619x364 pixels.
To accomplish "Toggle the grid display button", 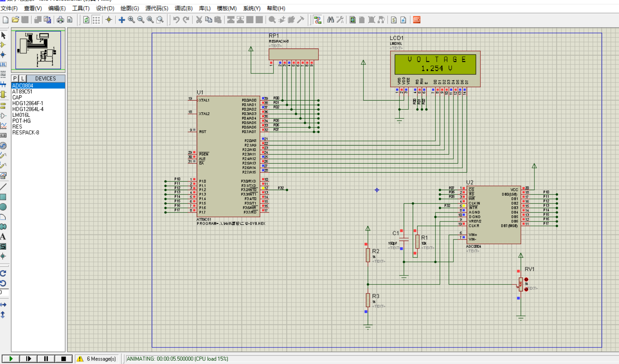I will pos(96,20).
